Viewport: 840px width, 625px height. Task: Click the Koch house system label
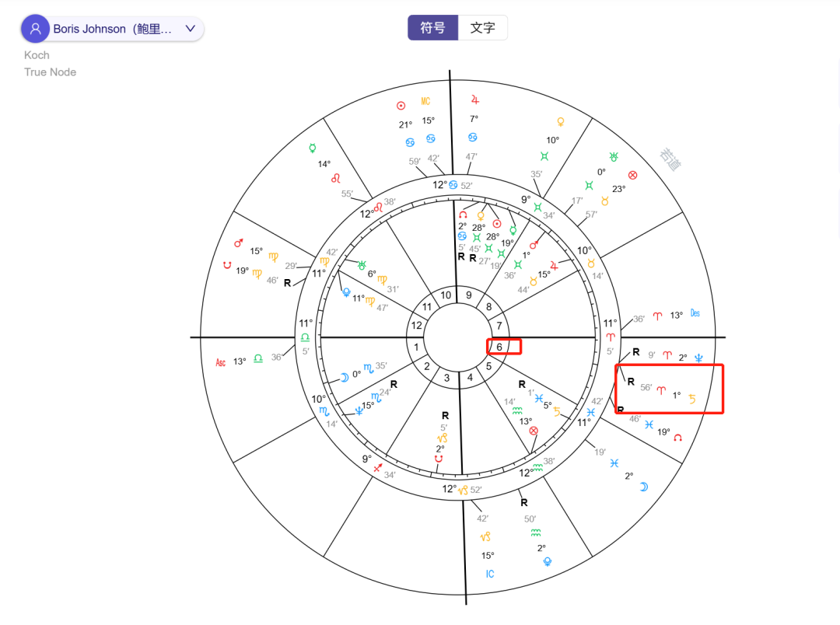37,55
